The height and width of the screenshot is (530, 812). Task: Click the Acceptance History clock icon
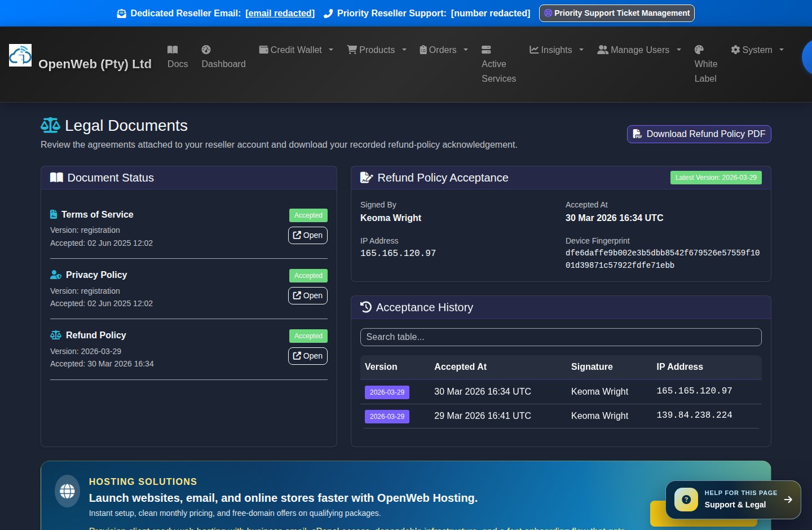[366, 307]
